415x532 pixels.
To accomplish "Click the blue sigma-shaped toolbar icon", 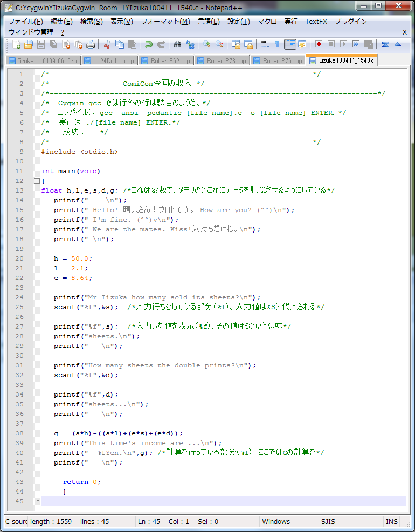I will click(x=385, y=44).
